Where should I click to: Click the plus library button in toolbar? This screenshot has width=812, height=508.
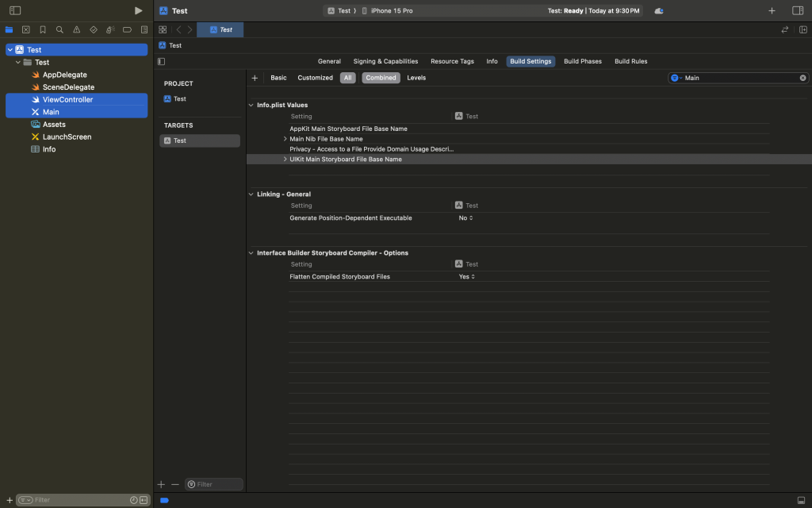tap(772, 10)
